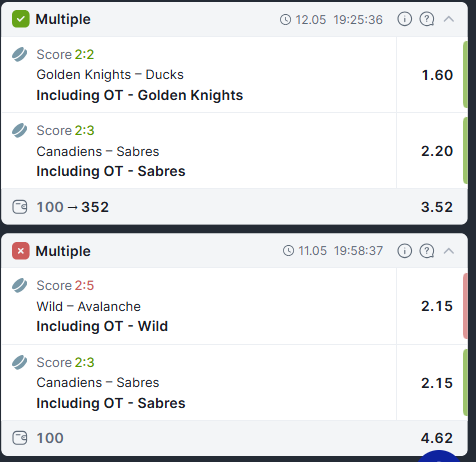This screenshot has height=462, width=476.
Task: Click the 4.62 total odds value
Action: tap(437, 438)
